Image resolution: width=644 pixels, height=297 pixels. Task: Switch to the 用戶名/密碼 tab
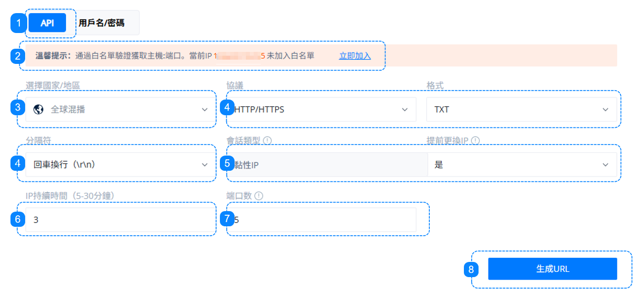pos(102,23)
